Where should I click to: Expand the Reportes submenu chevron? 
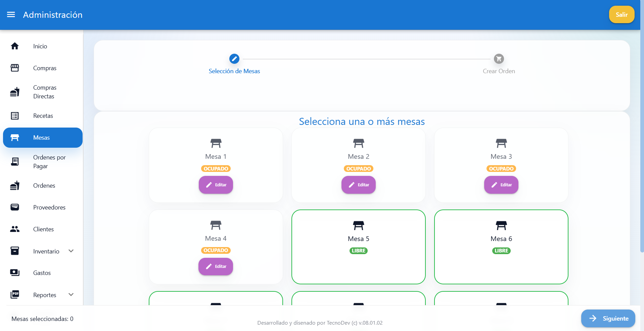(71, 294)
